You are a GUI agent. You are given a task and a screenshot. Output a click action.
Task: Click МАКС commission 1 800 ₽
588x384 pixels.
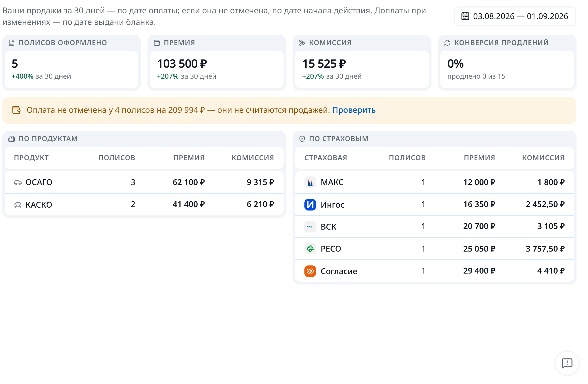click(551, 182)
